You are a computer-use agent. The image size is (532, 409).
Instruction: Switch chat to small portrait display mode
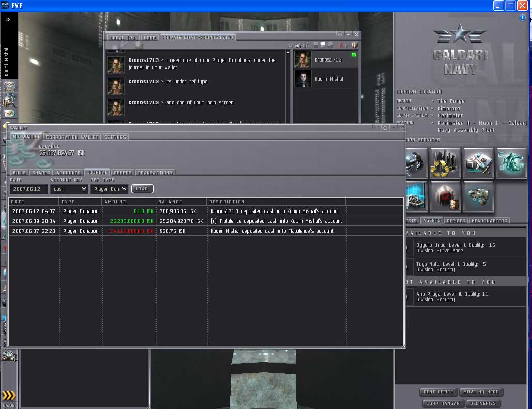click(323, 45)
